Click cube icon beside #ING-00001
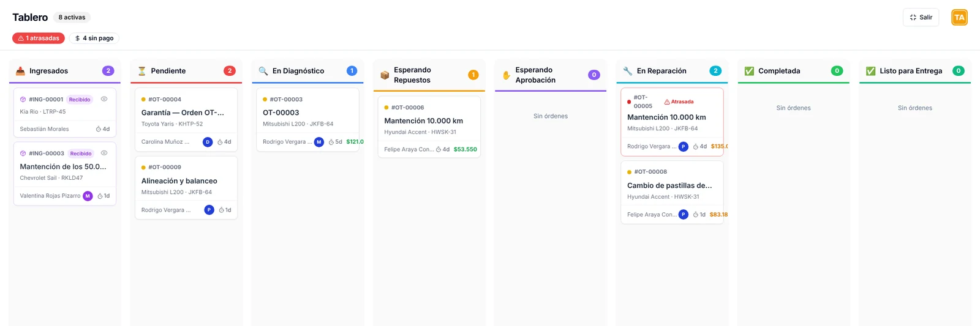Viewport: 980px width, 326px height. tap(23, 99)
